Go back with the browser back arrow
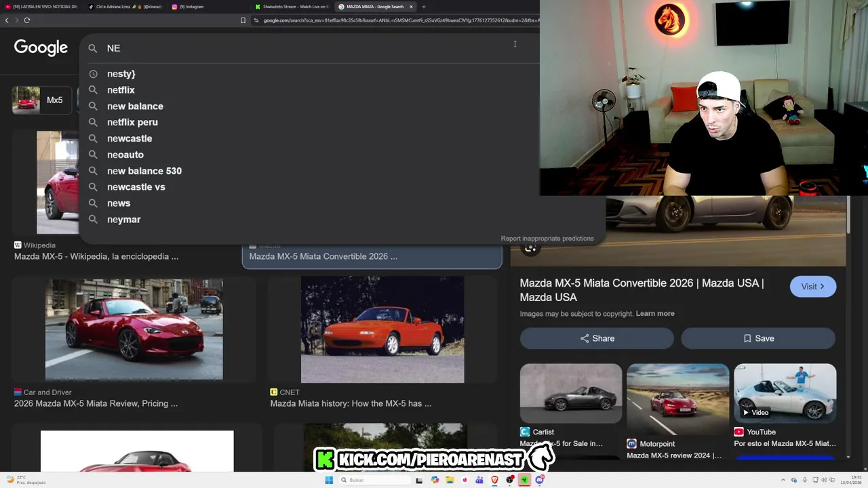The image size is (868, 488). tap(7, 20)
